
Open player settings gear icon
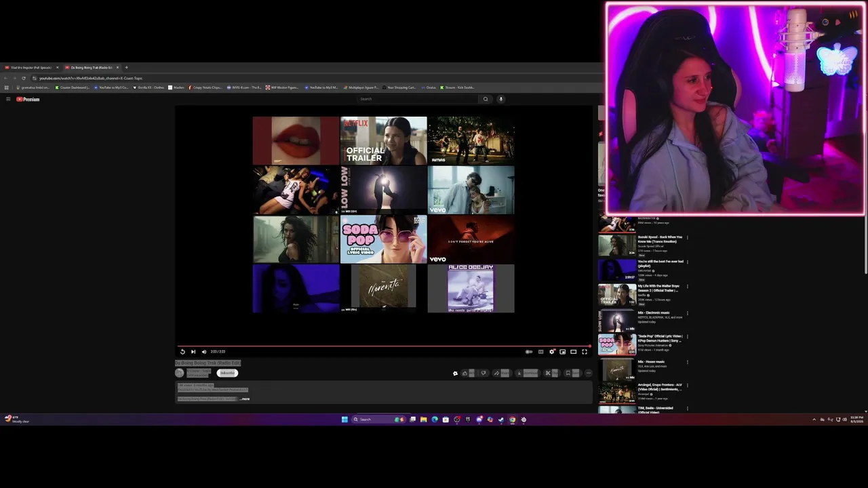[x=552, y=352]
